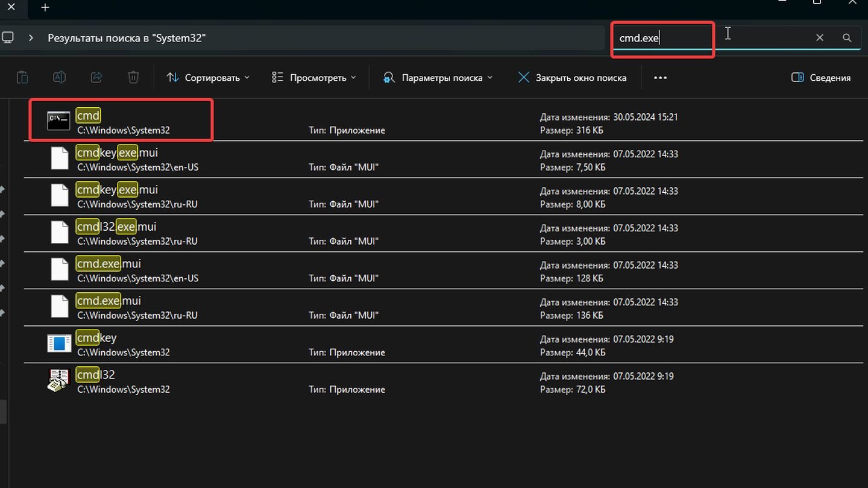The height and width of the screenshot is (488, 868).
Task: Click the Share icon in toolbar
Action: tap(96, 77)
